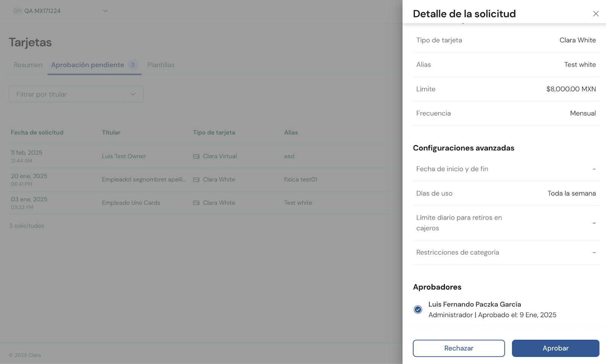Click the Toda la semana value
This screenshot has height=364, width=606.
(572, 193)
